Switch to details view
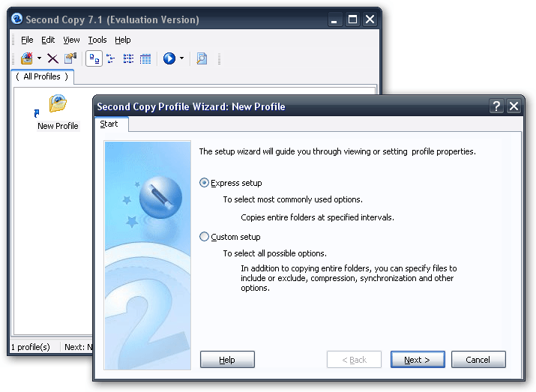The height and width of the screenshot is (392, 536). [145, 58]
